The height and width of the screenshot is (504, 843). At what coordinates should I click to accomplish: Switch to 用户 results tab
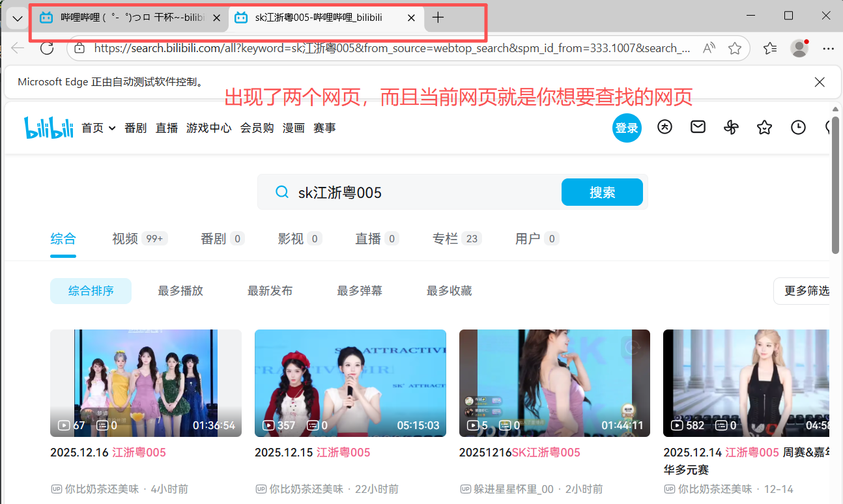537,239
